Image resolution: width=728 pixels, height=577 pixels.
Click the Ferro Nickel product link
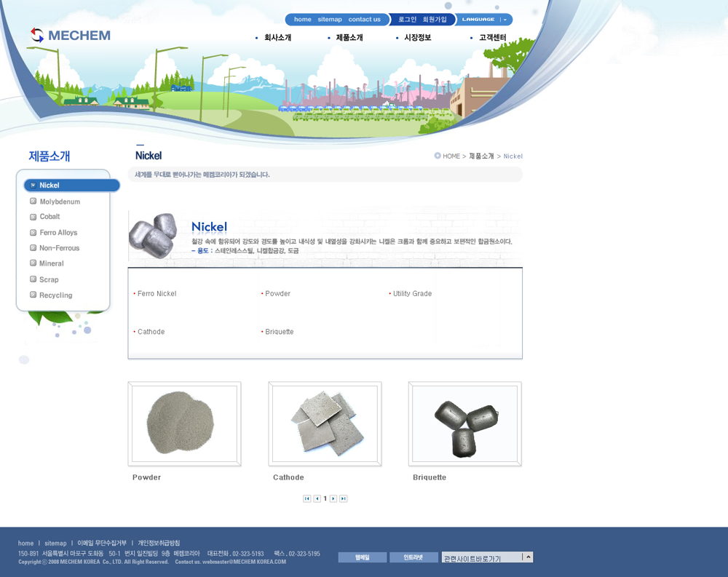[157, 294]
